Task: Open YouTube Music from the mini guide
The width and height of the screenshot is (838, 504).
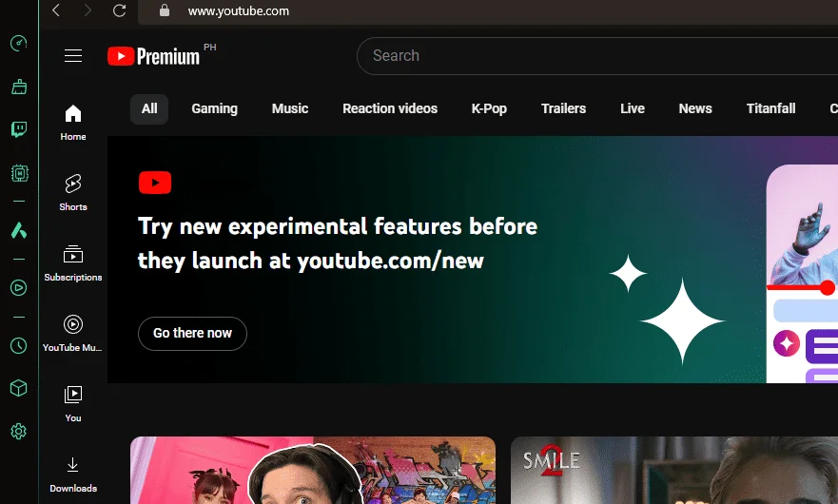Action: coord(73,334)
